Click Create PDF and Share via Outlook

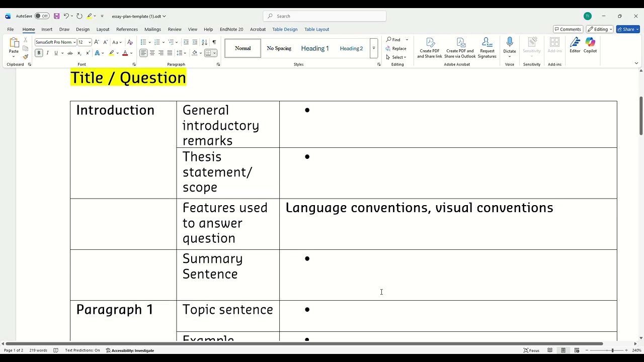460,48
